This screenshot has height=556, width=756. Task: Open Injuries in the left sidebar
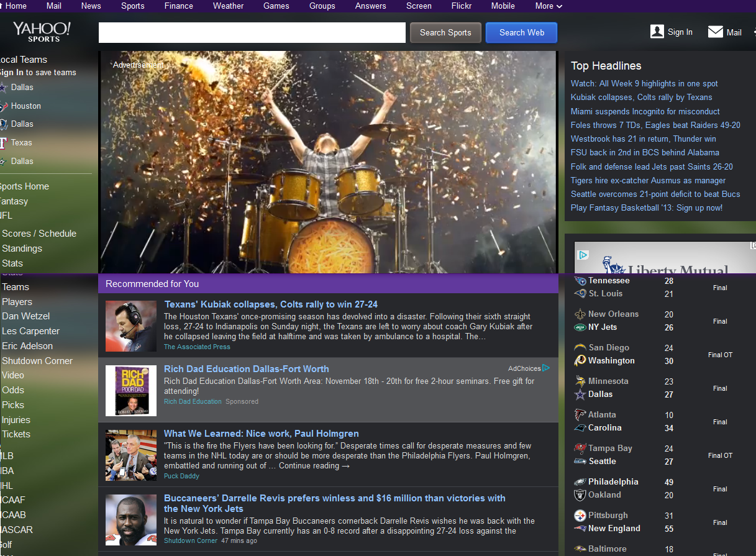pos(16,420)
